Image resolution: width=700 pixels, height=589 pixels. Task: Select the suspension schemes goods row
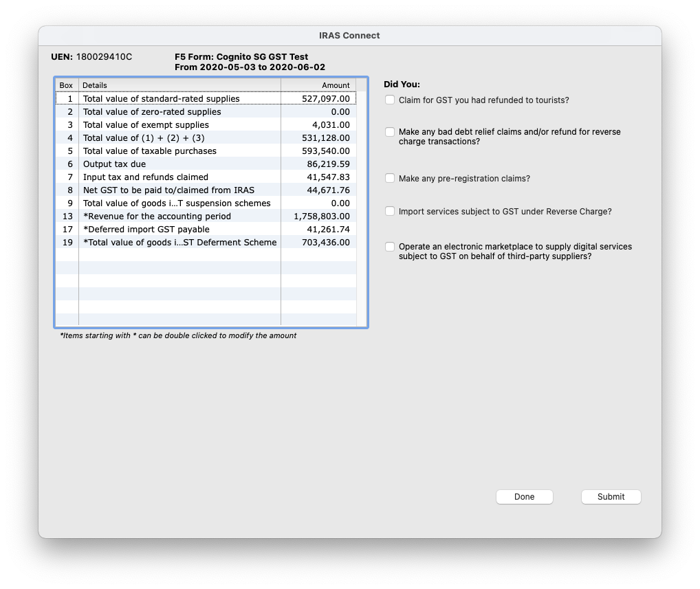point(206,203)
